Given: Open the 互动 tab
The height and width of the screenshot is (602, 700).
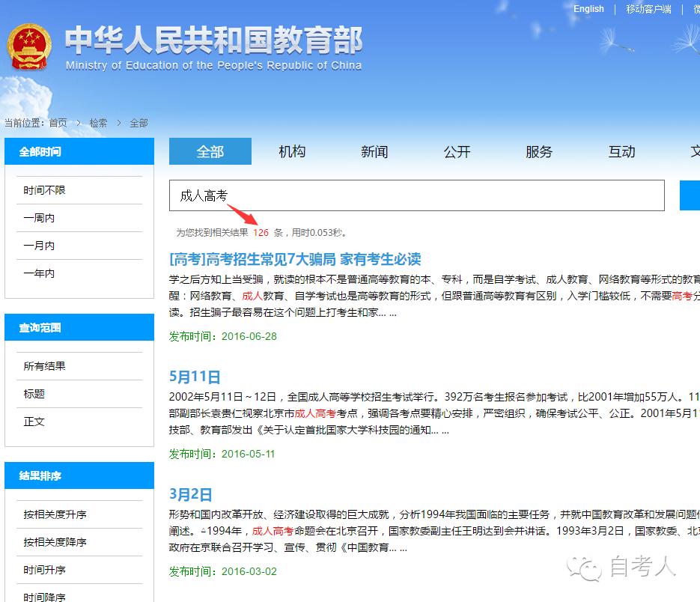Looking at the screenshot, I should click(621, 151).
